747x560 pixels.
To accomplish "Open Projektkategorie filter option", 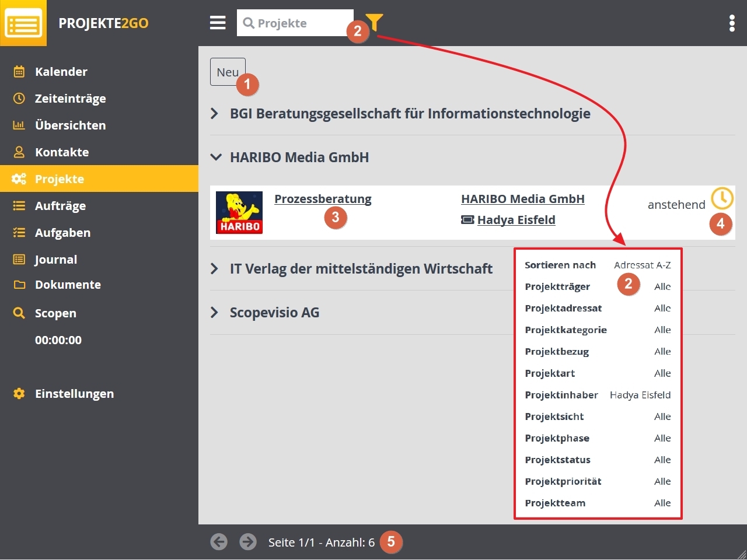I will 598,330.
